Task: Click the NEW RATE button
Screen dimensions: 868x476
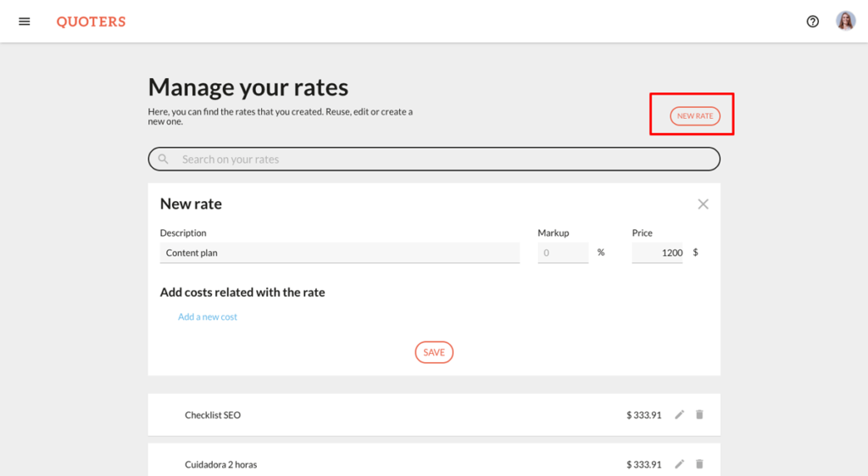Action: [x=695, y=115]
